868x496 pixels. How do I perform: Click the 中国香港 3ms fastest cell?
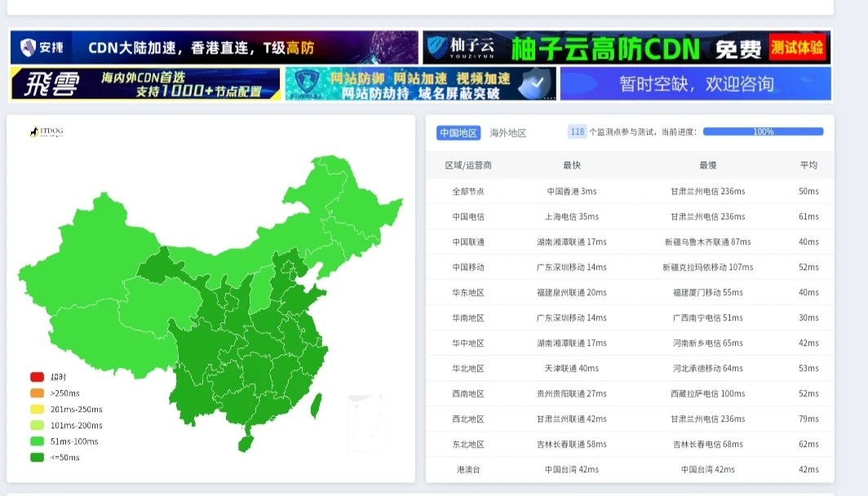tap(572, 191)
